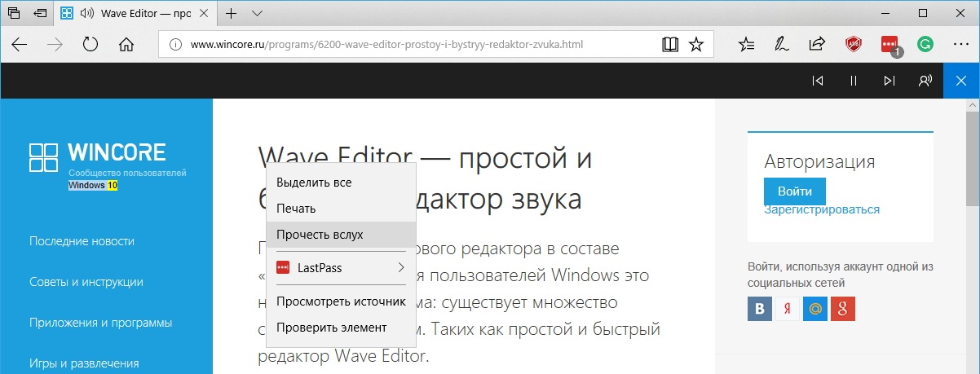Open the ad blocker extension
The width and height of the screenshot is (980, 374).
click(x=853, y=45)
